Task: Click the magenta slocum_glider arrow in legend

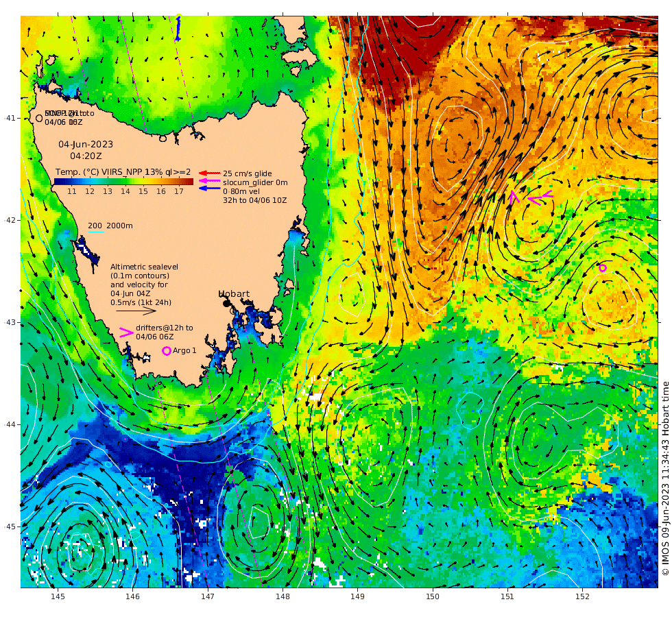Action: pos(210,181)
